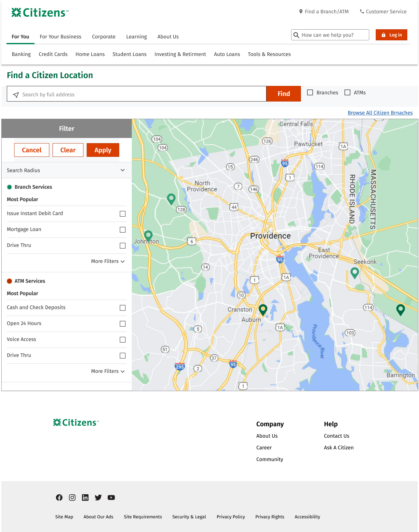
Task: Select the map pin near Johnston
Action: (x=148, y=235)
